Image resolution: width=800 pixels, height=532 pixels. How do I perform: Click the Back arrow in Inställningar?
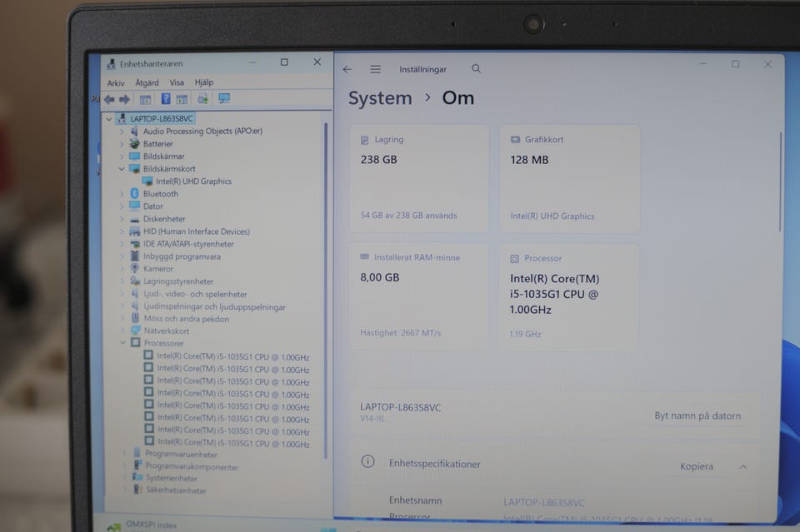click(347, 69)
